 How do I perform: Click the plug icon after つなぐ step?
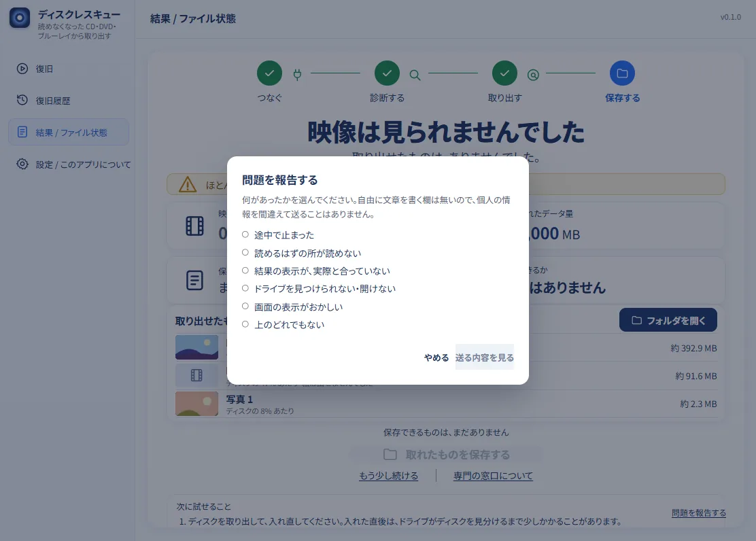point(298,74)
